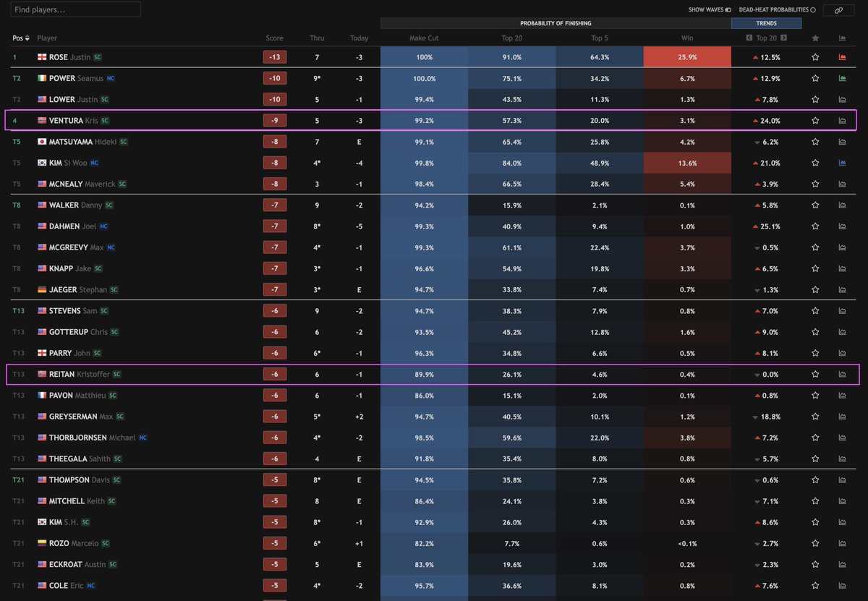Click NC badge next to POWER Seamus
Viewport: 868px width, 601px height.
click(x=111, y=78)
